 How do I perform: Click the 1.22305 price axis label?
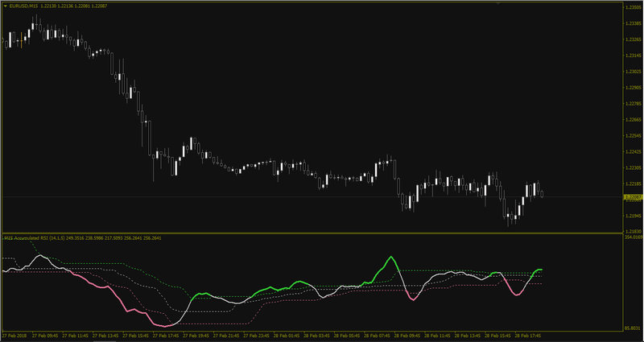[633, 167]
